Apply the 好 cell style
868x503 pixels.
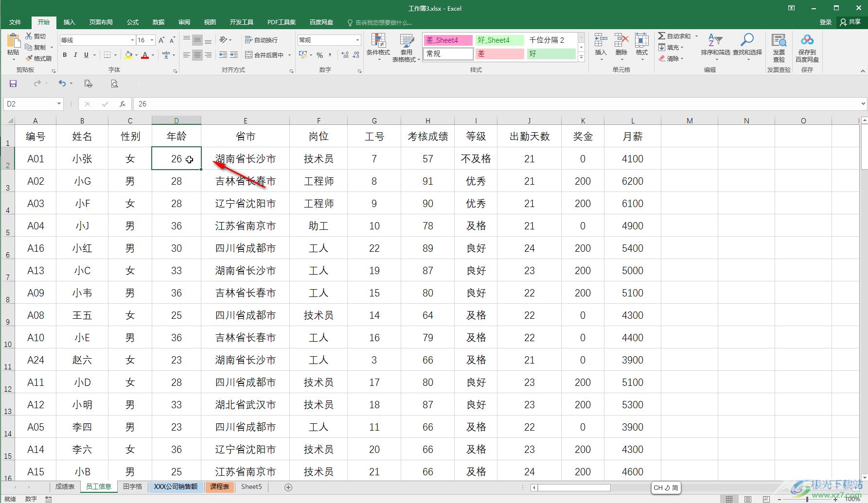click(x=550, y=53)
